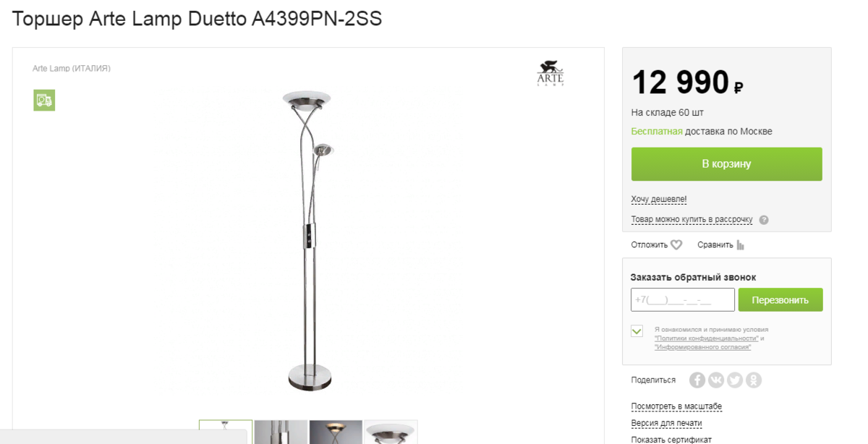The width and height of the screenshot is (868, 444).
Task: Open Политики конфиденциальности link
Action: click(707, 338)
